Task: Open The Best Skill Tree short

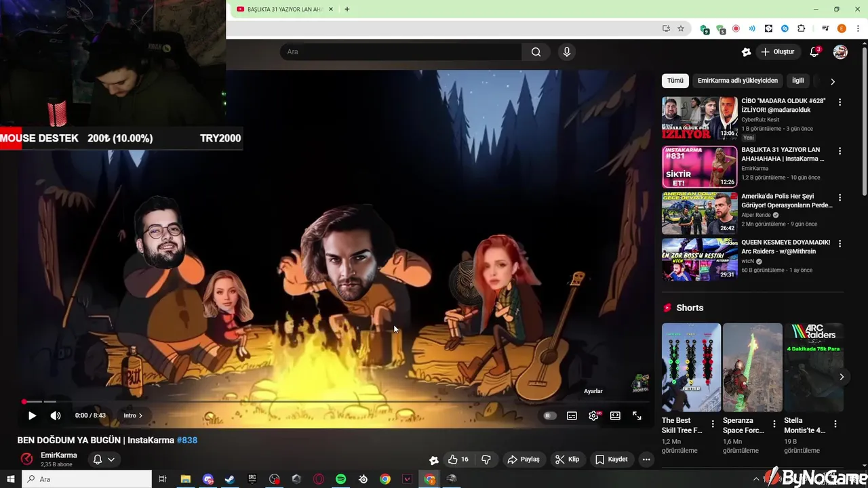Action: click(691, 367)
